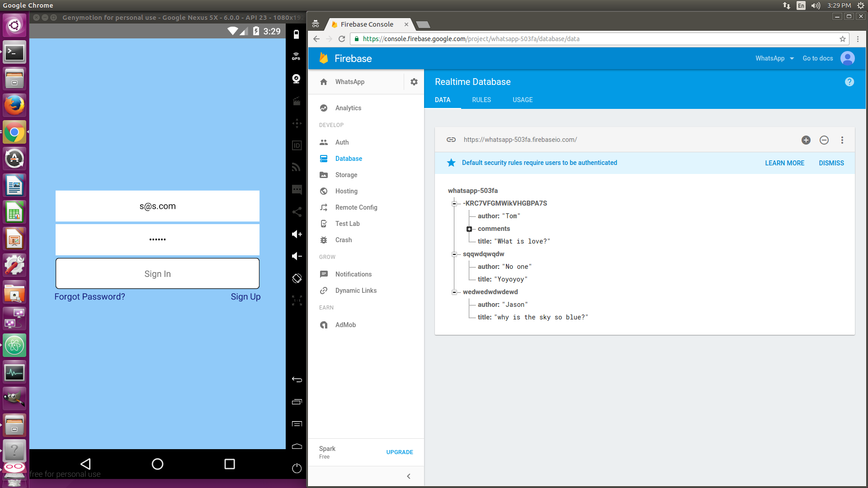Tap the Android back navigation button
The width and height of the screenshot is (868, 488).
point(85,464)
